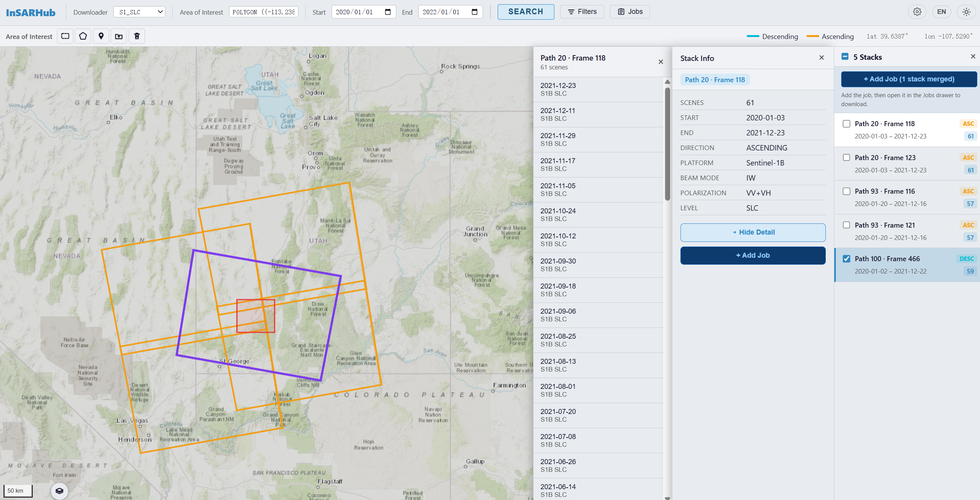Open the Downloader S1_SLC dropdown
This screenshot has width=980, height=500.
pos(140,12)
